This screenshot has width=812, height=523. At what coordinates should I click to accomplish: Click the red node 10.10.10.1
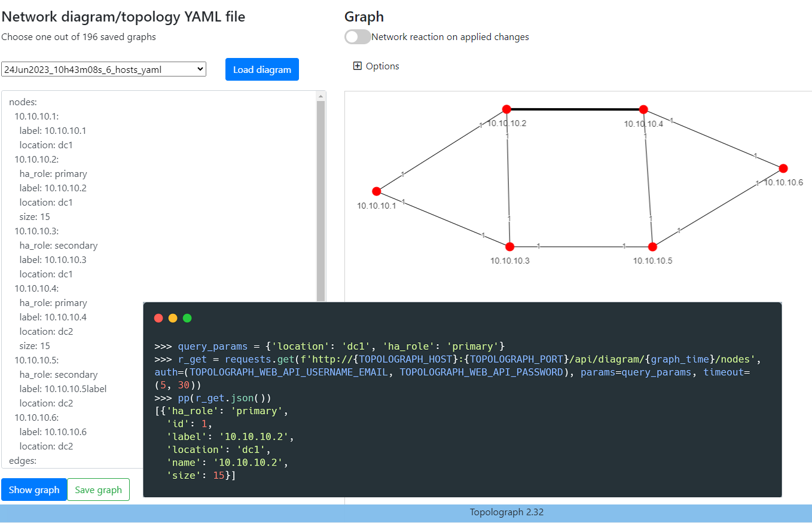[376, 191]
